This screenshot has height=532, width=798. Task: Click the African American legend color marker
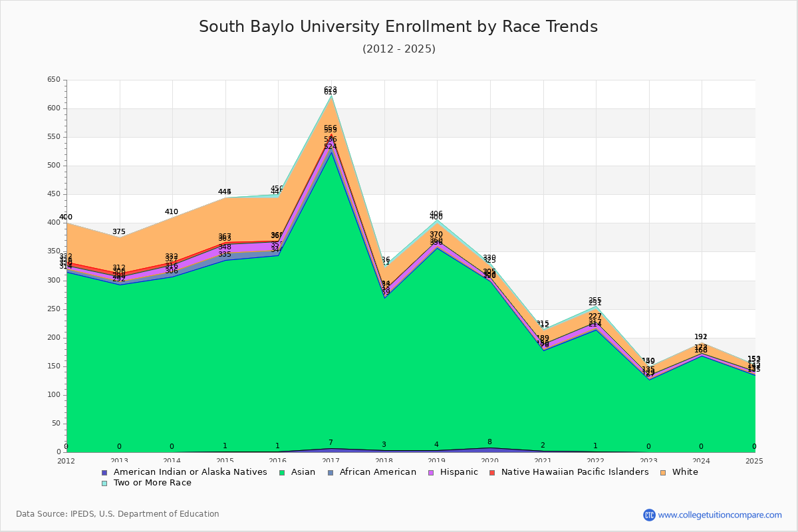click(x=331, y=473)
